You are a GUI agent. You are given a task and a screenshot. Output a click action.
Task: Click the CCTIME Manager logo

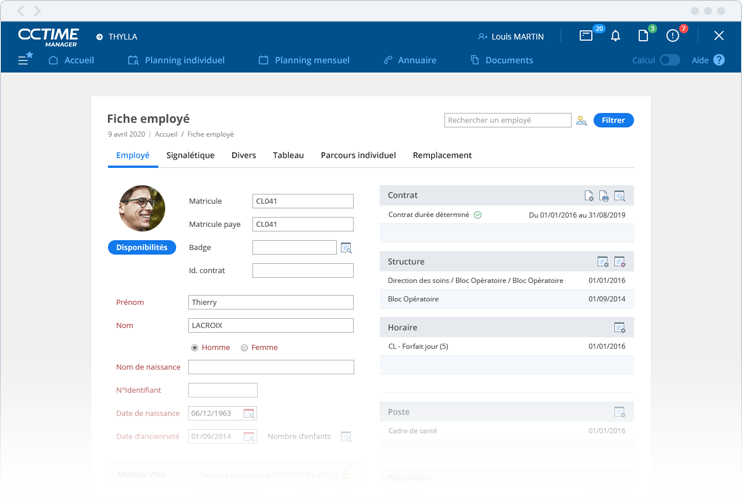coord(48,37)
